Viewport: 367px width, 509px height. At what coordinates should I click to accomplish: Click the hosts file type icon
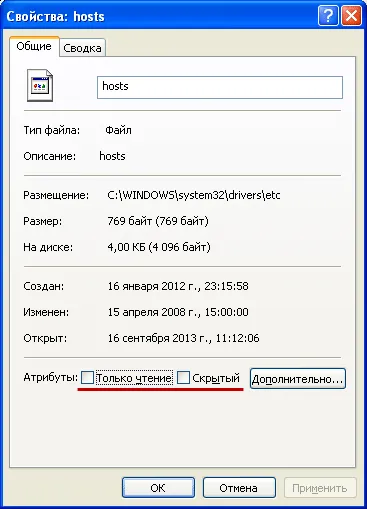click(x=40, y=86)
